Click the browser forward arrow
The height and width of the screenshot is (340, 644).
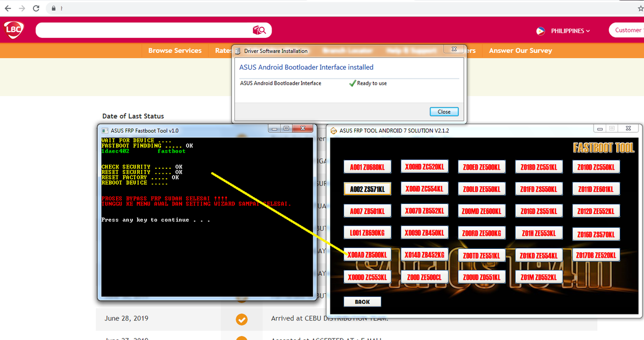coord(22,8)
